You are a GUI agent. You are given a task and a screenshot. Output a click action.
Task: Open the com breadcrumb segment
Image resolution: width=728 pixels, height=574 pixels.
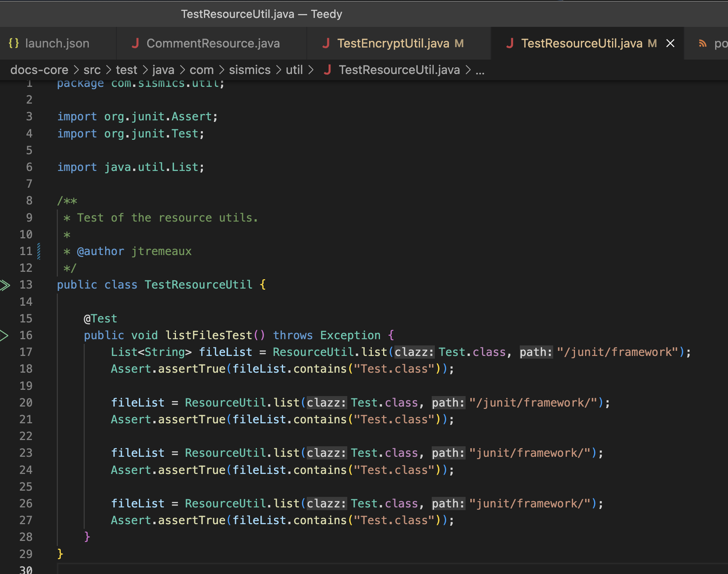coord(202,70)
